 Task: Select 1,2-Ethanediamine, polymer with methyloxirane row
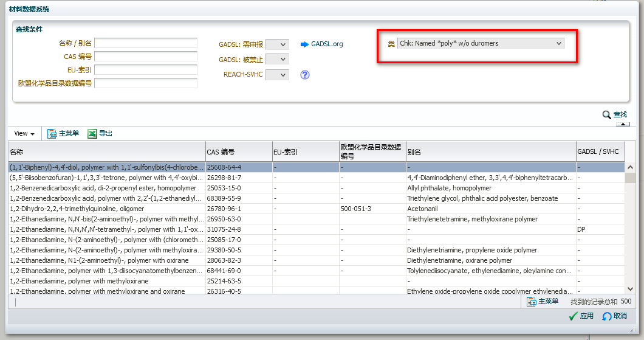317,281
